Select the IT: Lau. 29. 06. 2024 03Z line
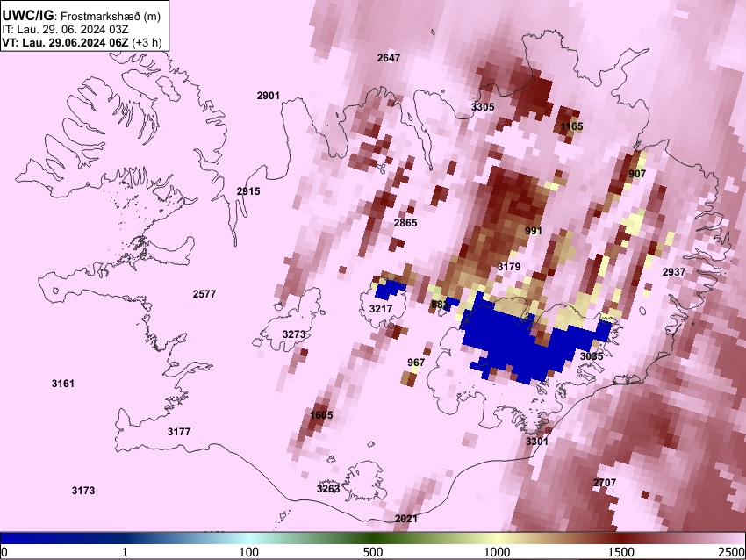Viewport: 746px width, 560px height. coord(65,29)
